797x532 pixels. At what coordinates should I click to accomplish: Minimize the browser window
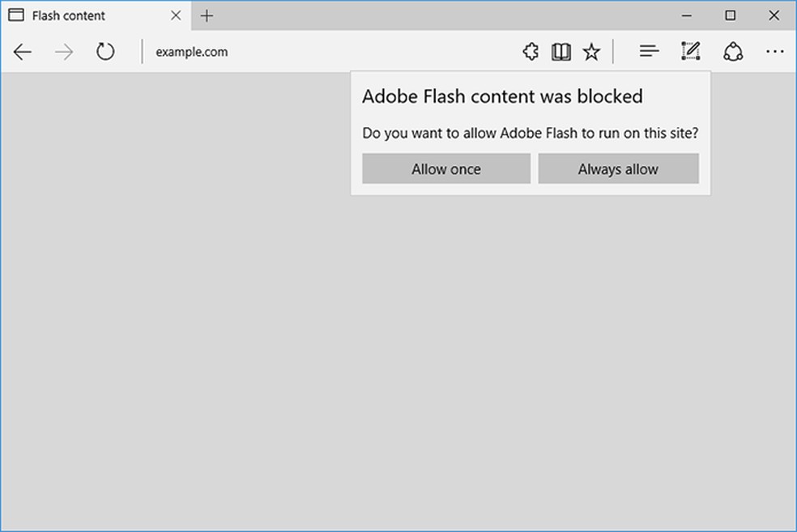[x=686, y=15]
